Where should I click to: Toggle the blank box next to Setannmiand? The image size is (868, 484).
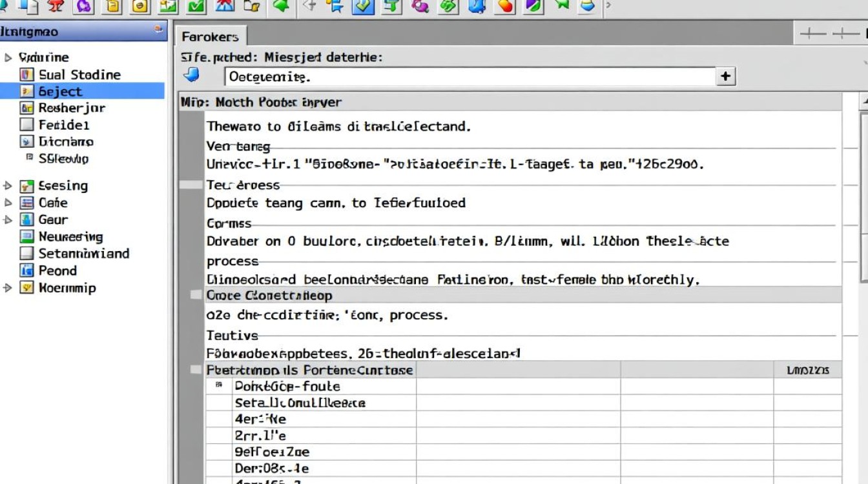pyautogui.click(x=26, y=254)
